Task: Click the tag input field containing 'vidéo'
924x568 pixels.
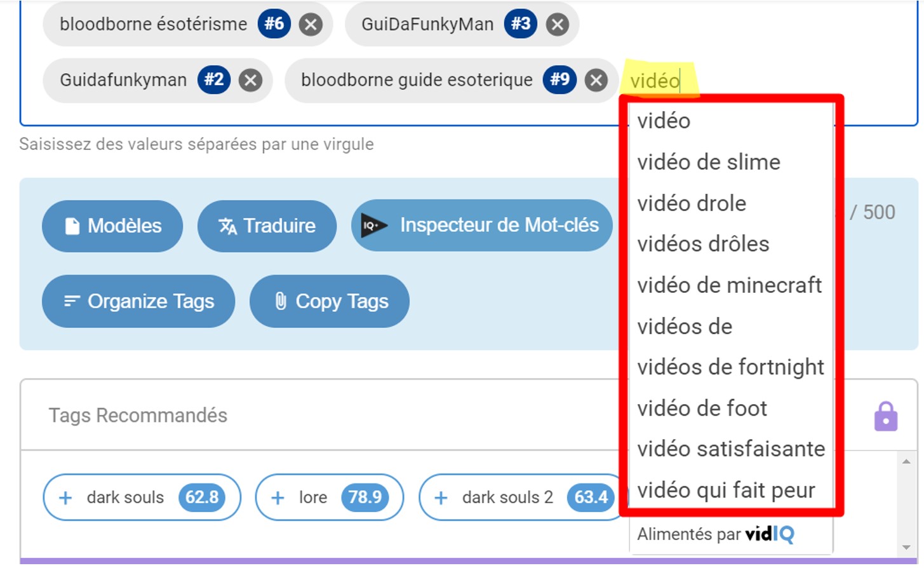Action: 656,81
